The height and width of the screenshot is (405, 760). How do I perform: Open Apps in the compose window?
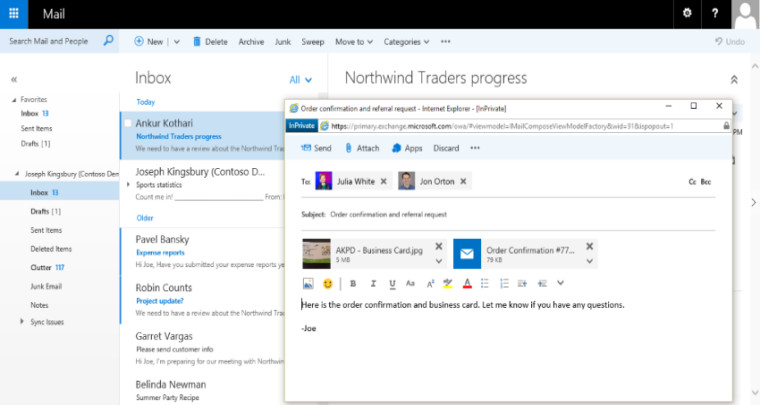407,148
